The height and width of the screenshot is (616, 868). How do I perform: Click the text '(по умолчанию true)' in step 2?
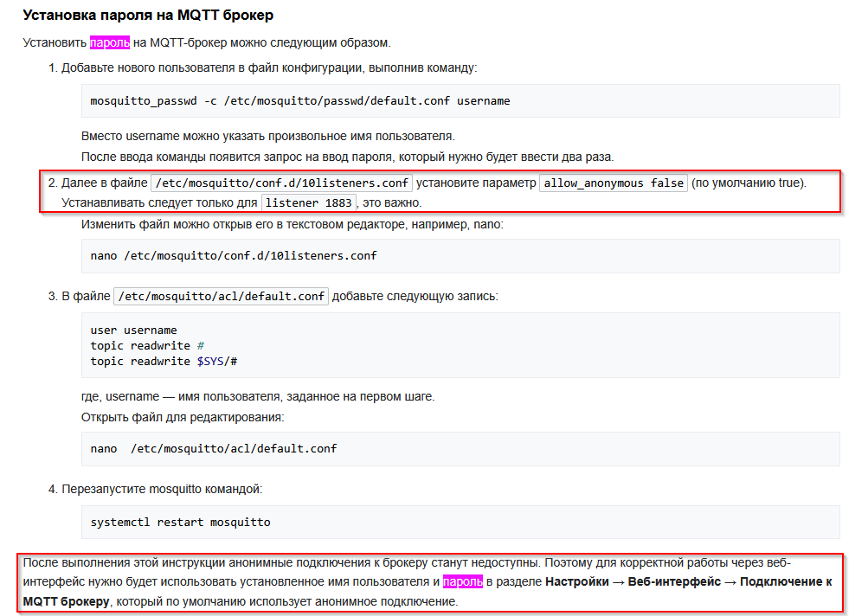coord(749,183)
